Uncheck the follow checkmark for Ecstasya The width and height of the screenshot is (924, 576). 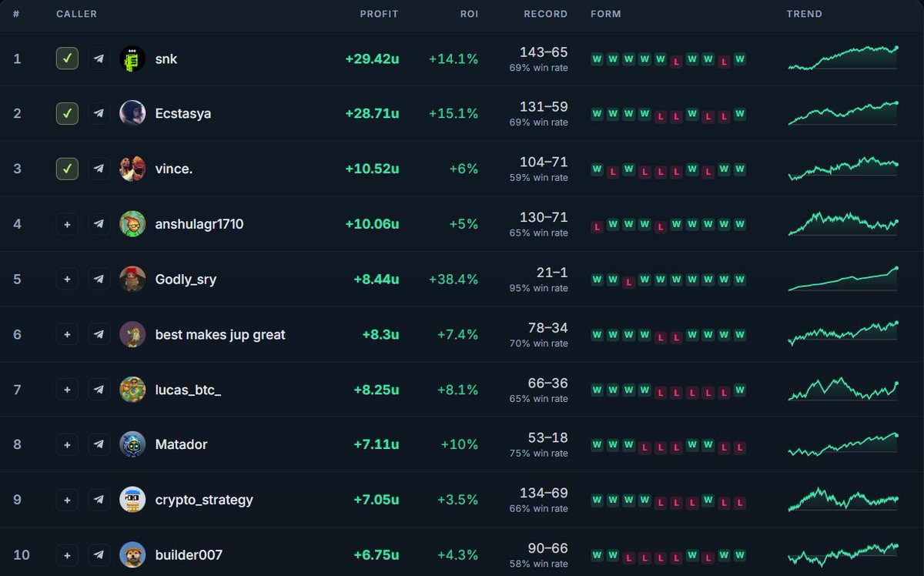(67, 113)
